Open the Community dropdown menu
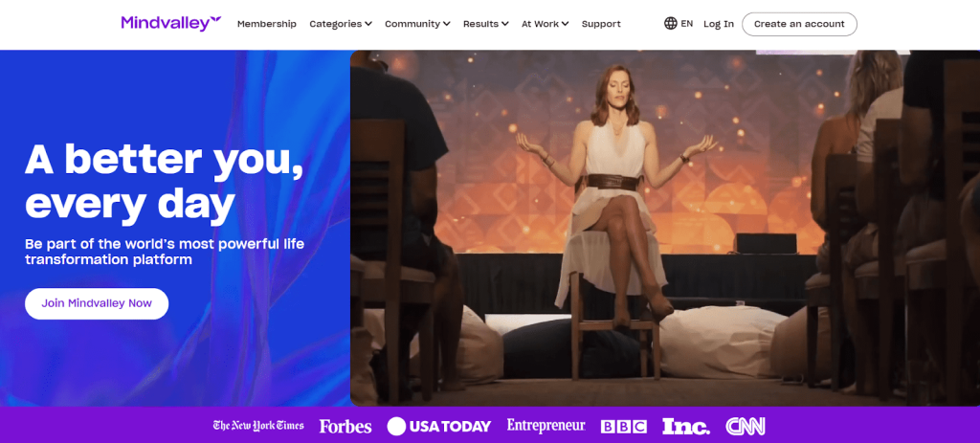The width and height of the screenshot is (980, 443). coord(417,24)
